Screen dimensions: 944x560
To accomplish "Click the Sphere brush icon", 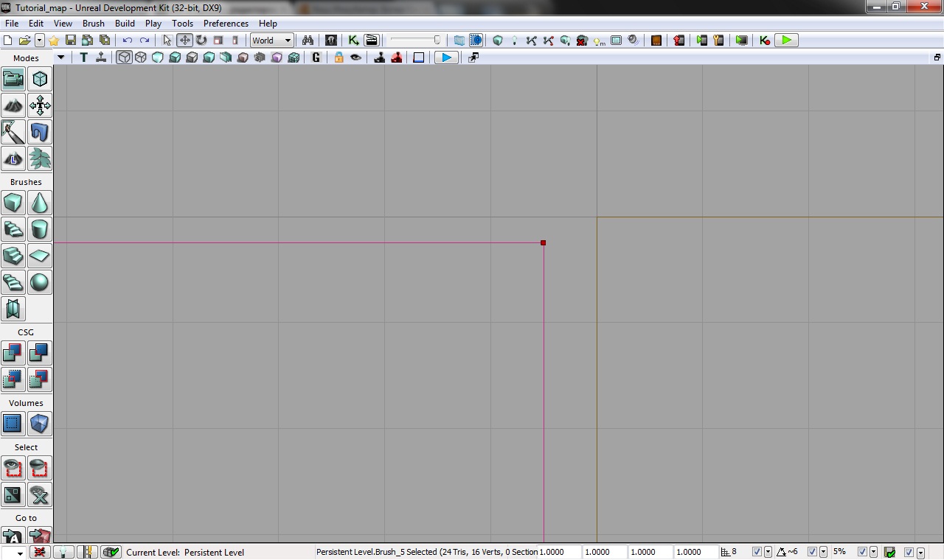I will pyautogui.click(x=40, y=282).
